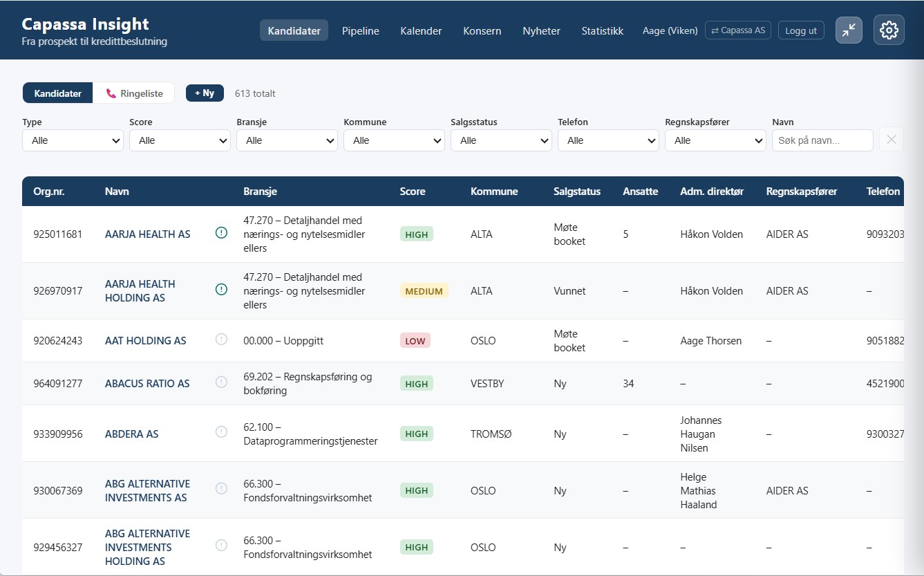The width and height of the screenshot is (924, 576).
Task: Open the Bransje filter dropdown
Action: tap(287, 140)
